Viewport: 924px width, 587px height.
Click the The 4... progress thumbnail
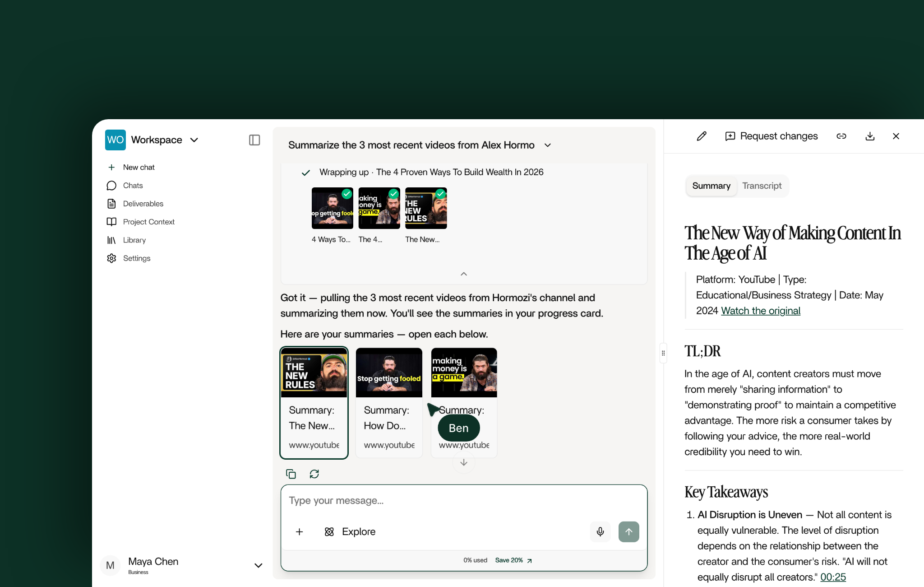(379, 208)
